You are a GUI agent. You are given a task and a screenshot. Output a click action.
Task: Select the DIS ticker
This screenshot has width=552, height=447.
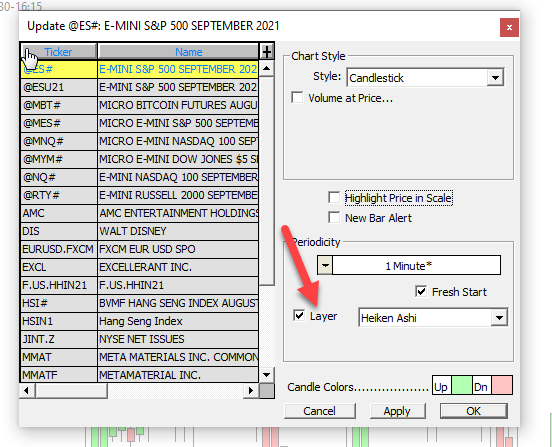click(x=58, y=231)
